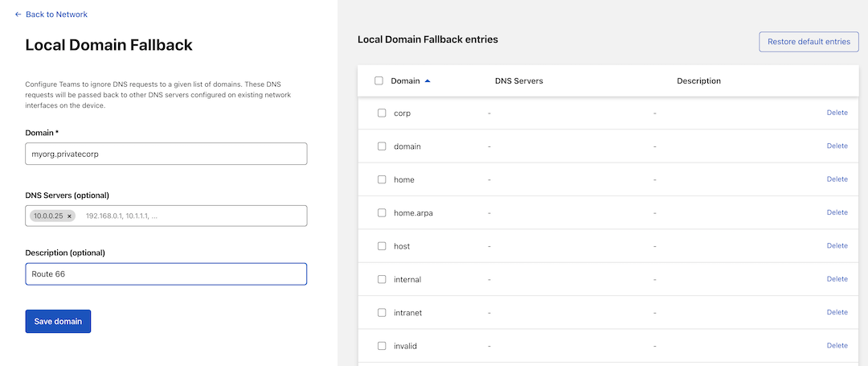Image resolution: width=868 pixels, height=366 pixels.
Task: Tick the checkbox next to intranet
Action: click(x=382, y=313)
